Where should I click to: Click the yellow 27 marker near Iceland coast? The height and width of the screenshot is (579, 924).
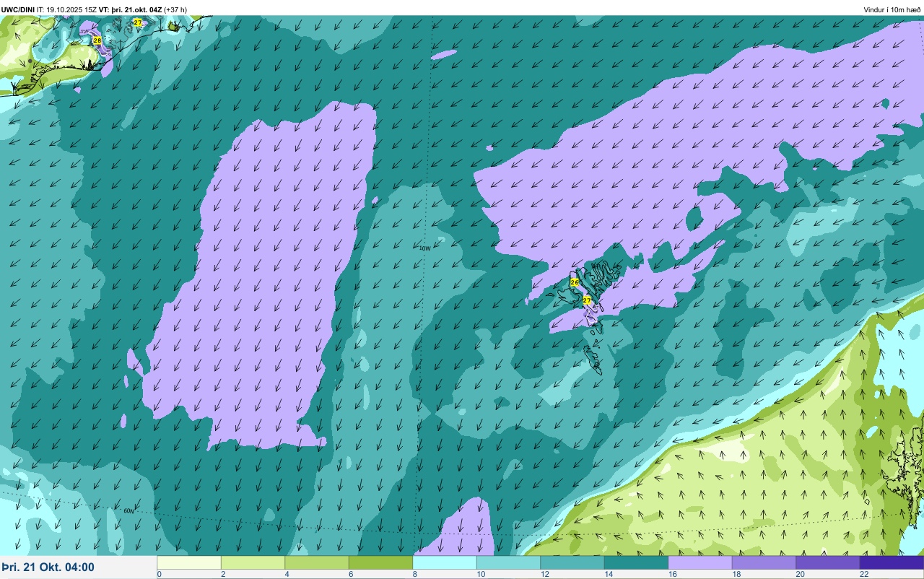pyautogui.click(x=138, y=22)
